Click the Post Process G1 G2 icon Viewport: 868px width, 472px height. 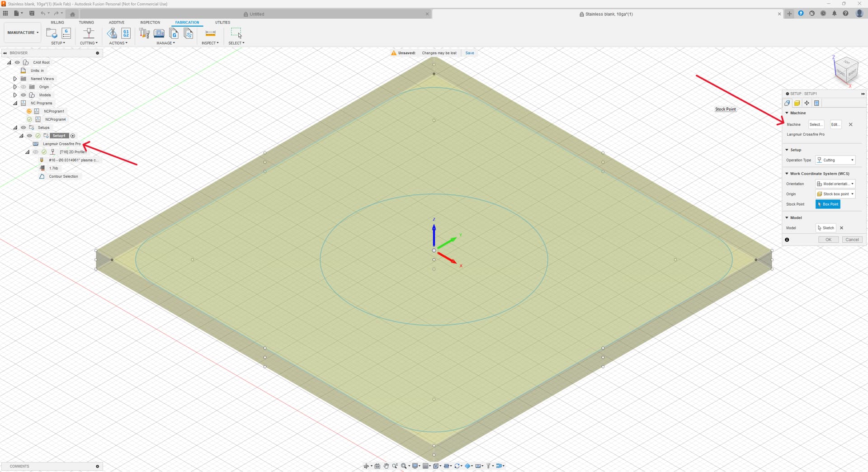point(126,33)
